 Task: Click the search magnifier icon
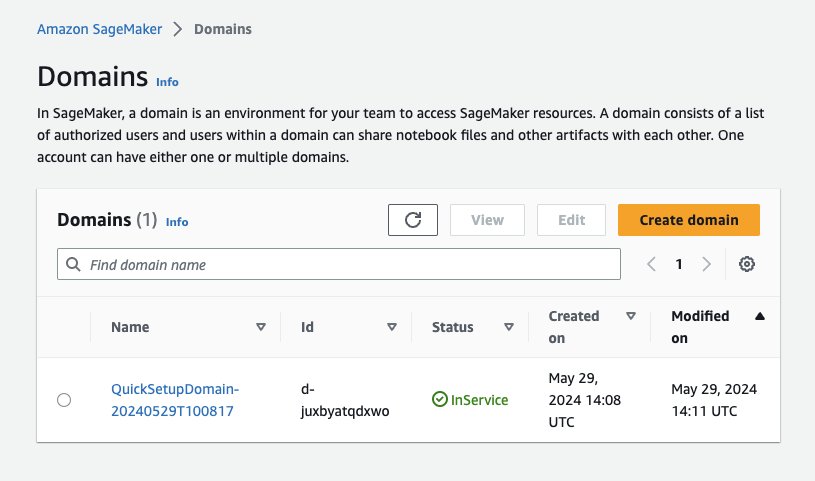[74, 265]
